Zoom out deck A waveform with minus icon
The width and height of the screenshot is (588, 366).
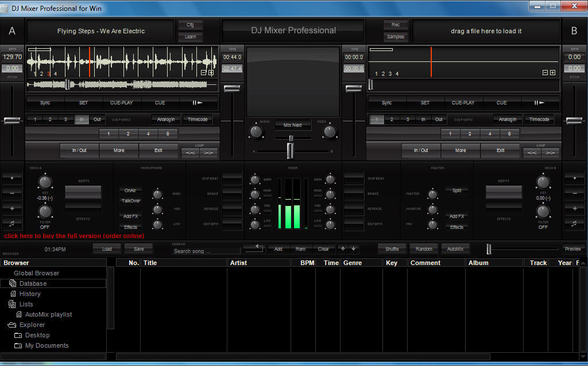(x=203, y=73)
